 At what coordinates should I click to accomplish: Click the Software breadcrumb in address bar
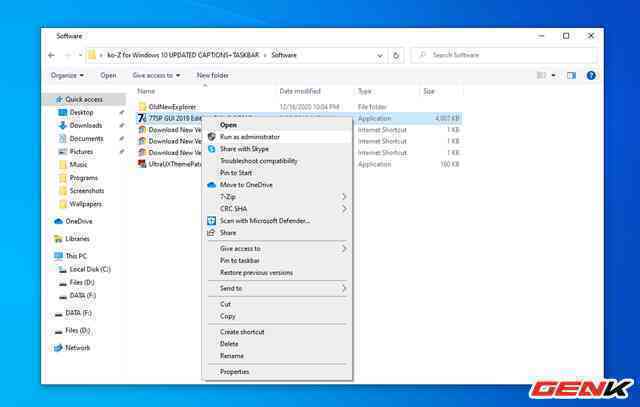[x=284, y=55]
